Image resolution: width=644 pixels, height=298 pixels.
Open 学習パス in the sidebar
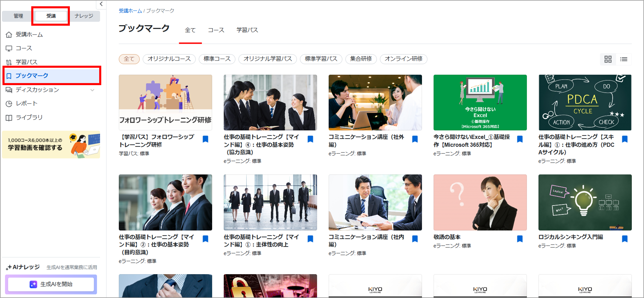coord(26,62)
